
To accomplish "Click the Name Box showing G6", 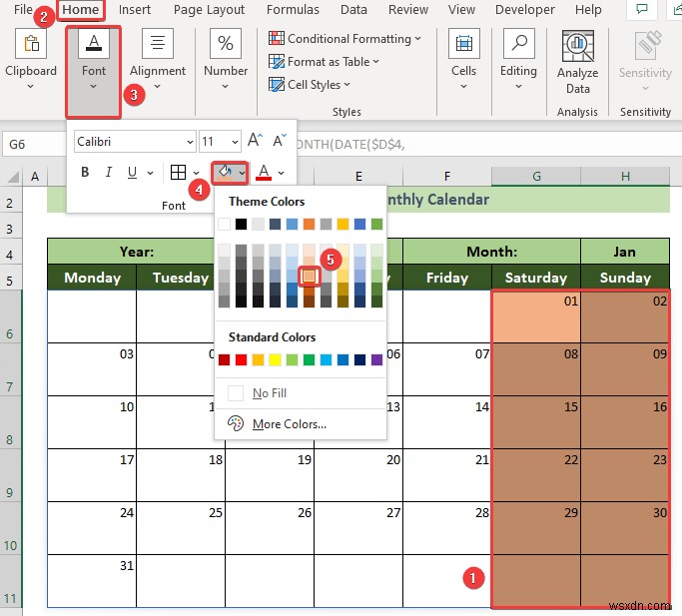I will pos(34,144).
